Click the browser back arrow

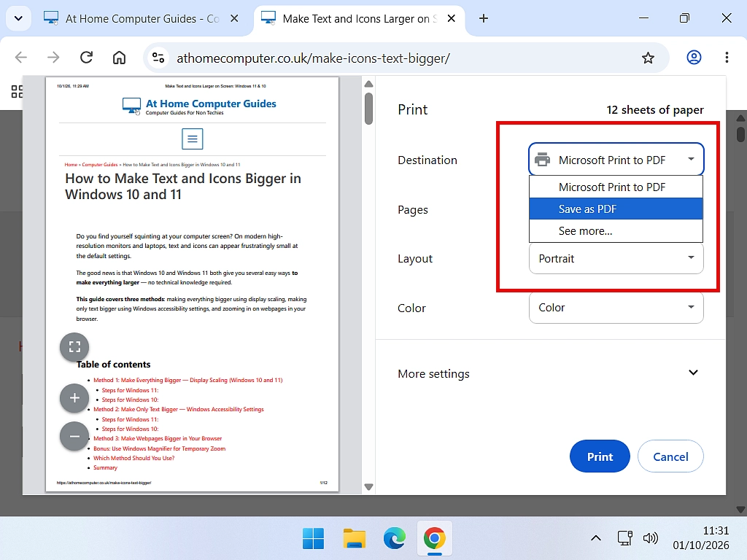21,58
